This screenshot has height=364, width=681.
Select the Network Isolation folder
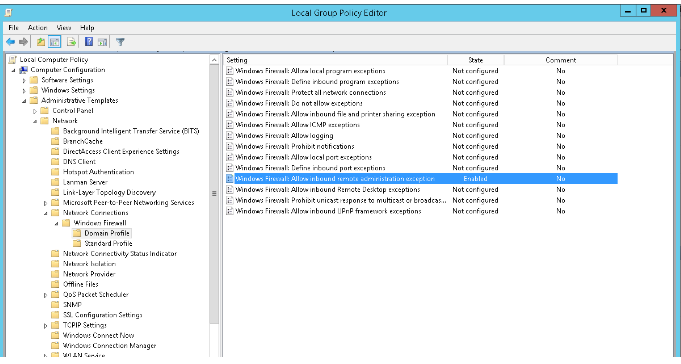pos(89,264)
